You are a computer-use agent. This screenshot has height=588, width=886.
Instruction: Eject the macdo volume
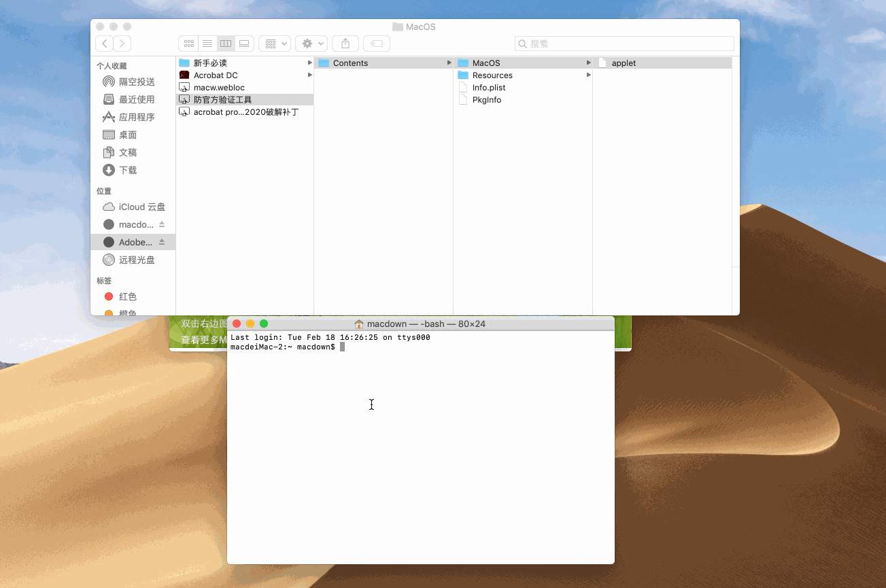tap(162, 224)
